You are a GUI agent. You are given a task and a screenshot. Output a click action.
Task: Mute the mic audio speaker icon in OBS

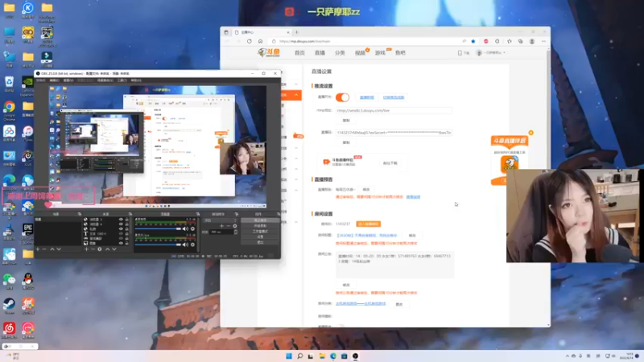[x=185, y=245]
